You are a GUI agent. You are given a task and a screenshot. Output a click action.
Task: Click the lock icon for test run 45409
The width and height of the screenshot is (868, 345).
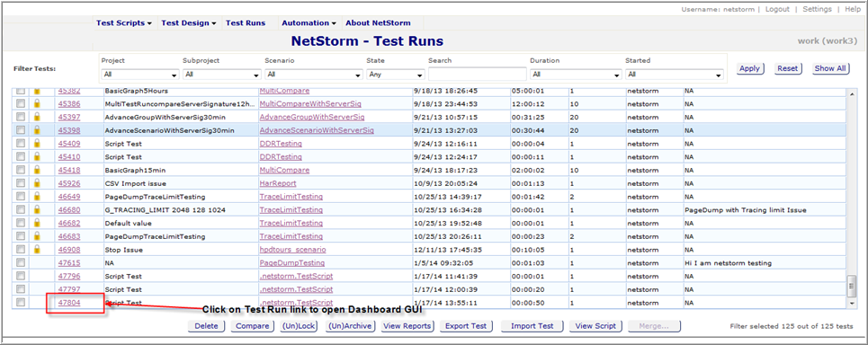click(38, 143)
